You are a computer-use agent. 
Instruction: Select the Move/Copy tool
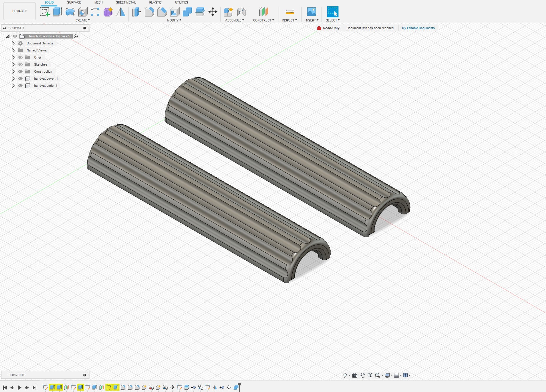point(213,12)
